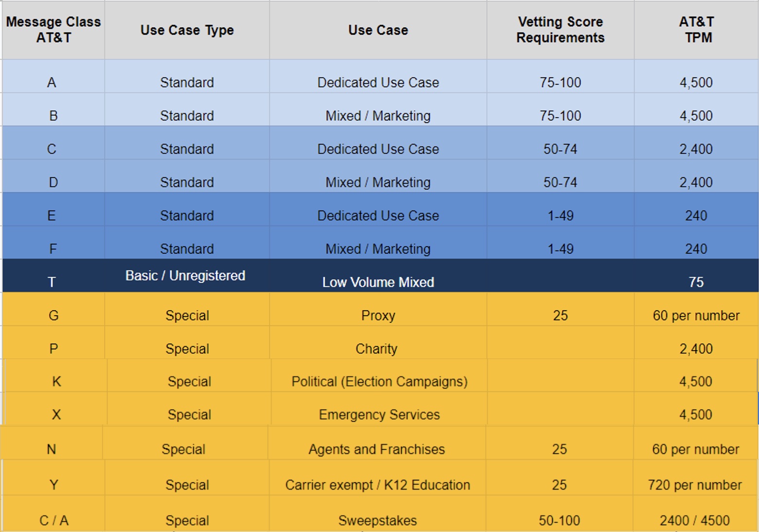The width and height of the screenshot is (759, 532).
Task: Click message class 'T' cell in dark row
Action: 52,282
